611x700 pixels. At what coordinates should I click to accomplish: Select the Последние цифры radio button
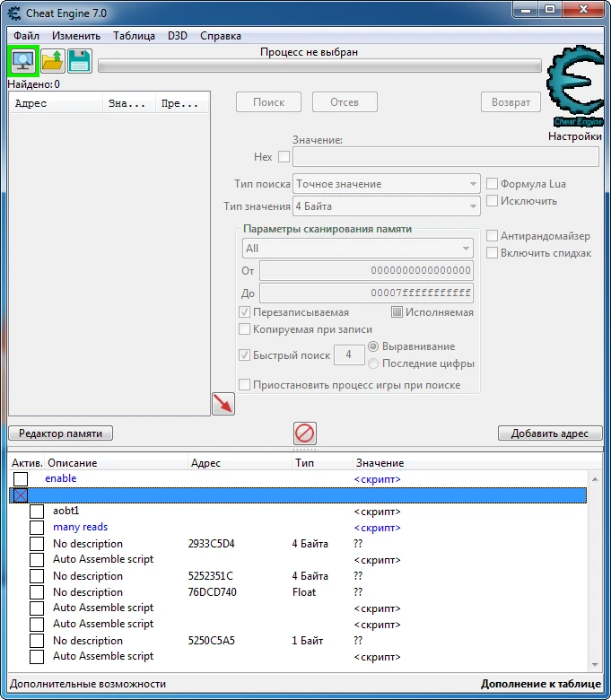click(373, 363)
